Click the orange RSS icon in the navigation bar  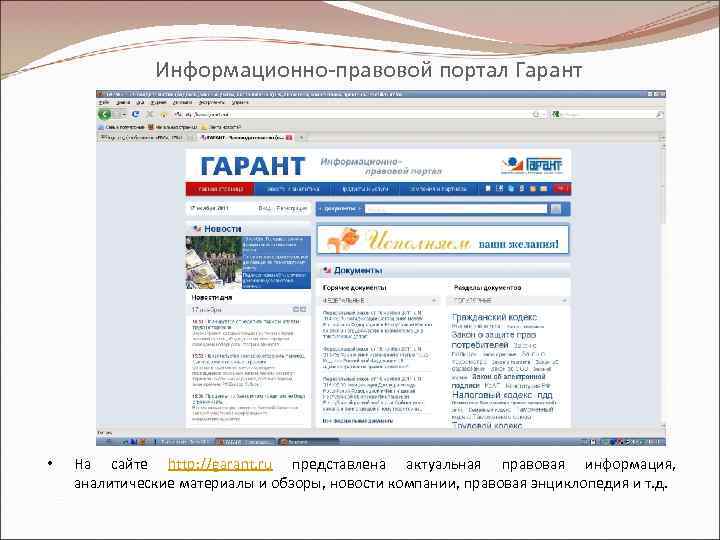click(533, 188)
